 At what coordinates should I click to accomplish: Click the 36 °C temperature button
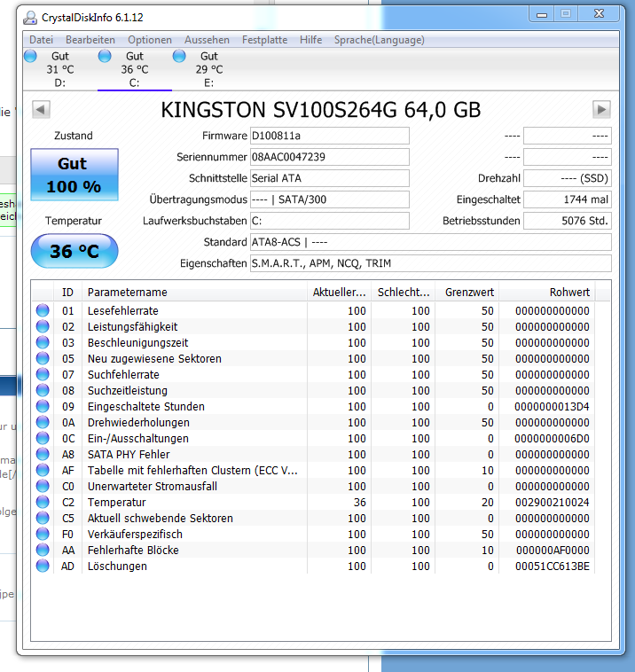point(74,251)
